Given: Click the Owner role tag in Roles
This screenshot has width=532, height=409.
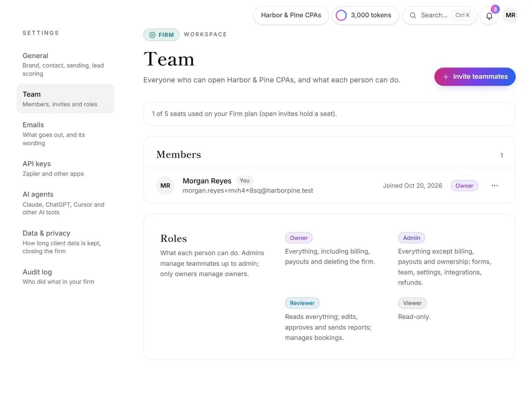Looking at the screenshot, I should click(299, 238).
